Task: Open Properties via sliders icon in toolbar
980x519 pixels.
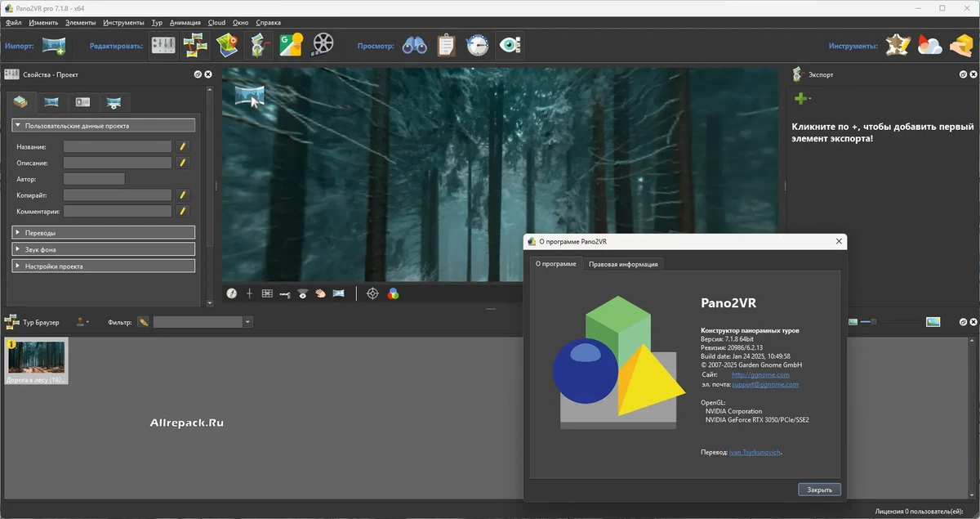Action: 163,45
